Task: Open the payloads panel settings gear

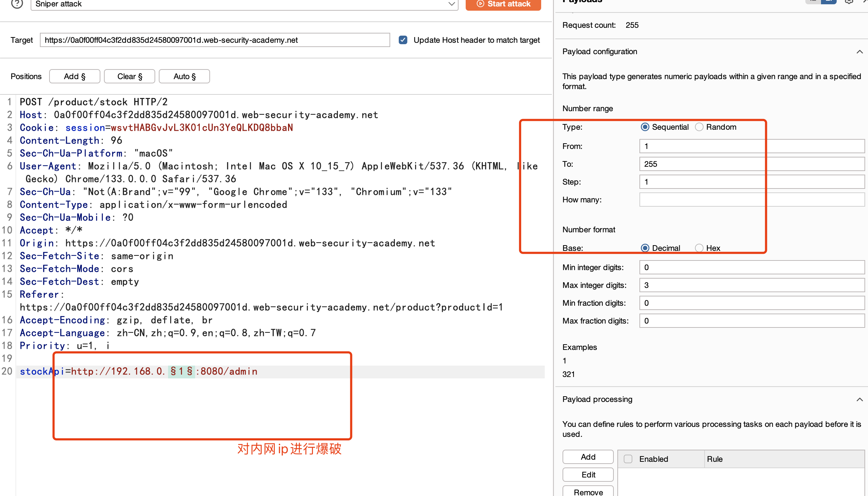Action: tap(849, 1)
